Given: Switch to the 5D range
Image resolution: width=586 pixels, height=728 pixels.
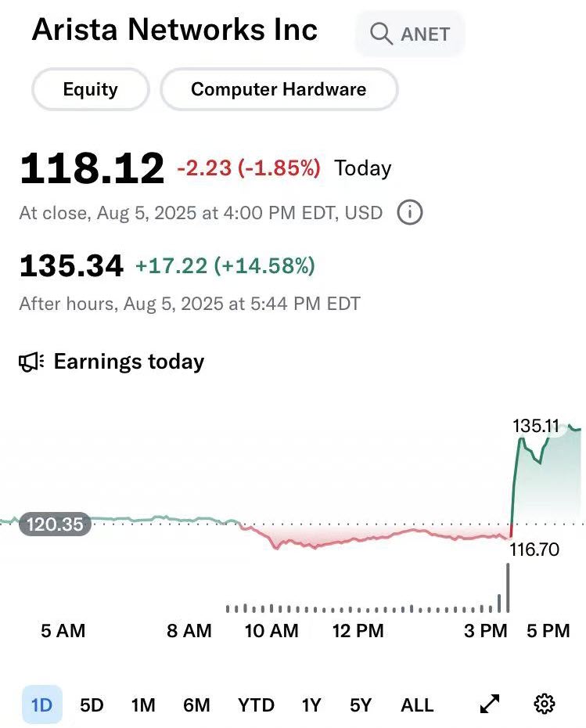Looking at the screenshot, I should 92,705.
